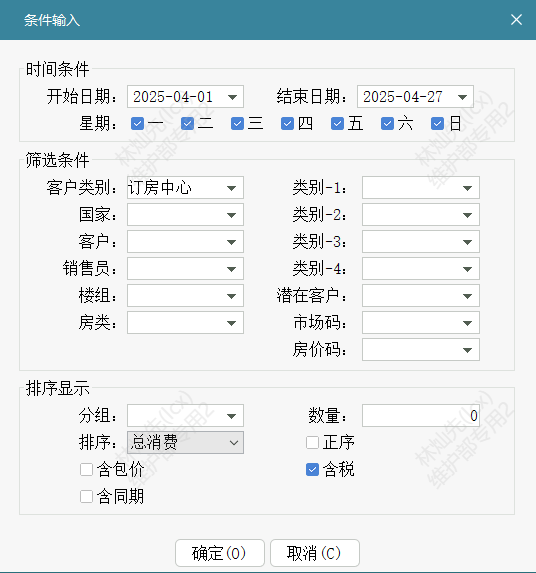The width and height of the screenshot is (536, 573).
Task: Open the 排序 dropdown showing 总消费
Action: click(x=185, y=443)
